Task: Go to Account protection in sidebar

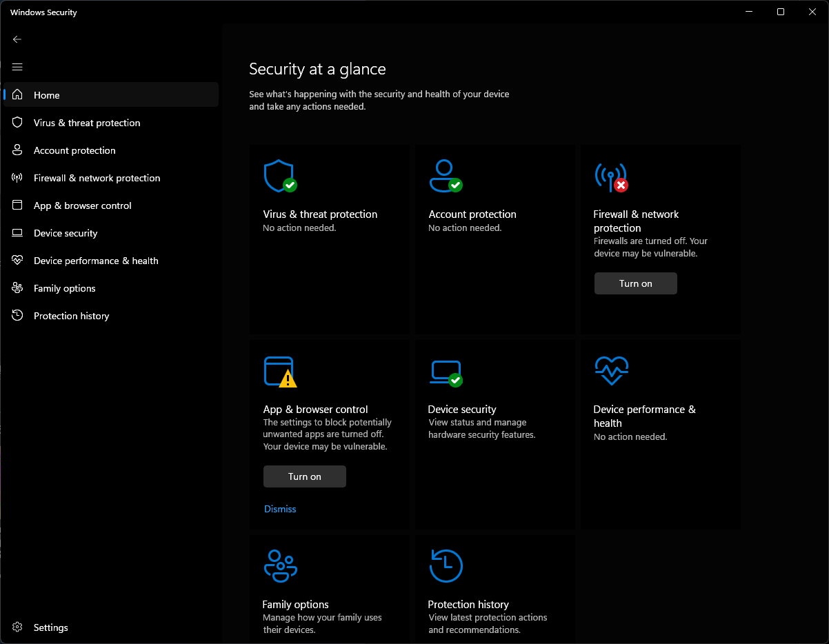Action: (111, 150)
